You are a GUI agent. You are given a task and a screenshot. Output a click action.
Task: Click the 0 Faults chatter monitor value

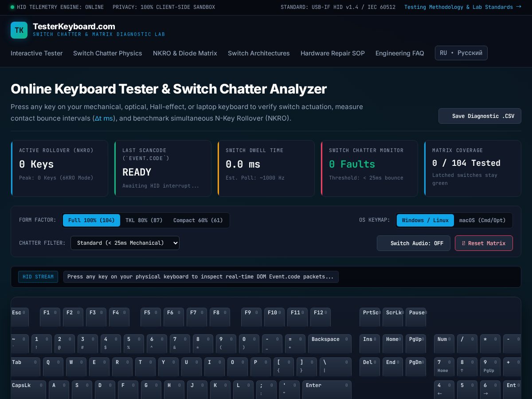click(x=352, y=164)
